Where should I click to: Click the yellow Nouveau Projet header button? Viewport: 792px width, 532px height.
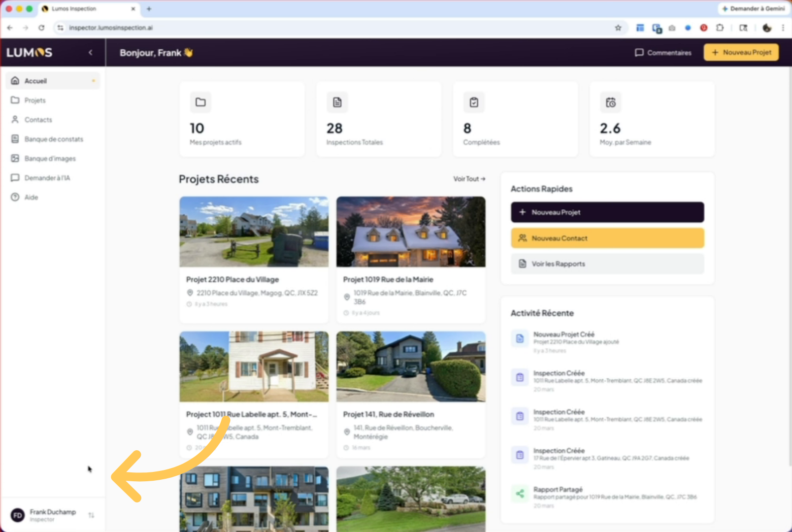(741, 52)
